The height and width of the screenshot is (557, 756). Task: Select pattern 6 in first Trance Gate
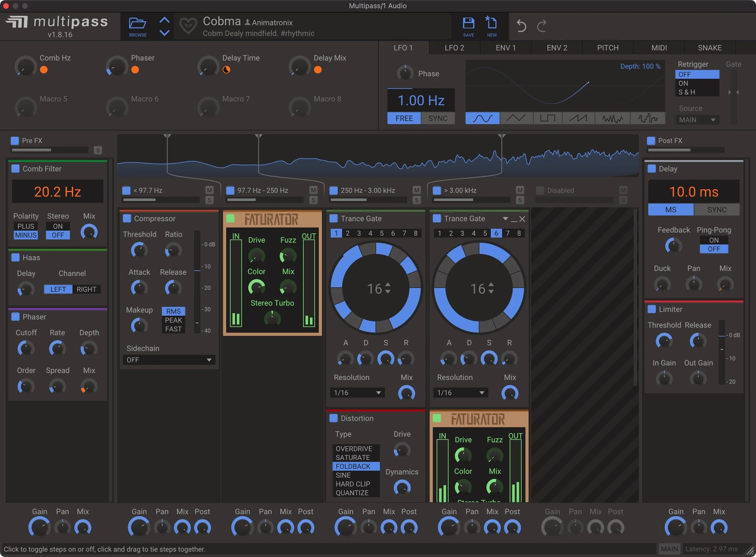(x=393, y=233)
